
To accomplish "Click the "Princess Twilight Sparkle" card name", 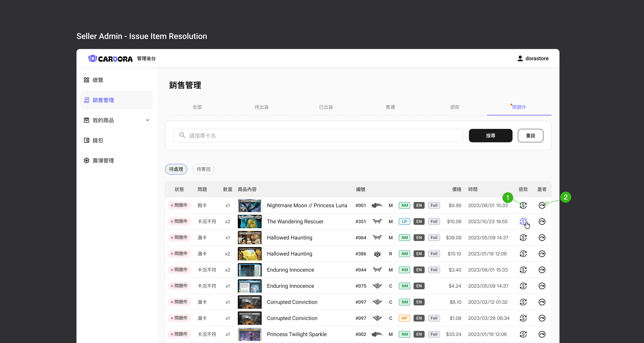I will pos(297,334).
